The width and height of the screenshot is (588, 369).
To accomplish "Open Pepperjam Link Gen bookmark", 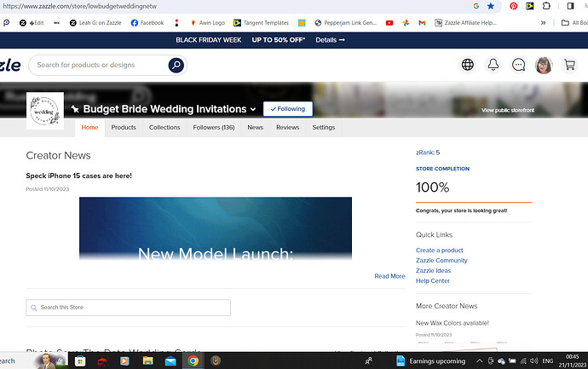I will coord(345,23).
